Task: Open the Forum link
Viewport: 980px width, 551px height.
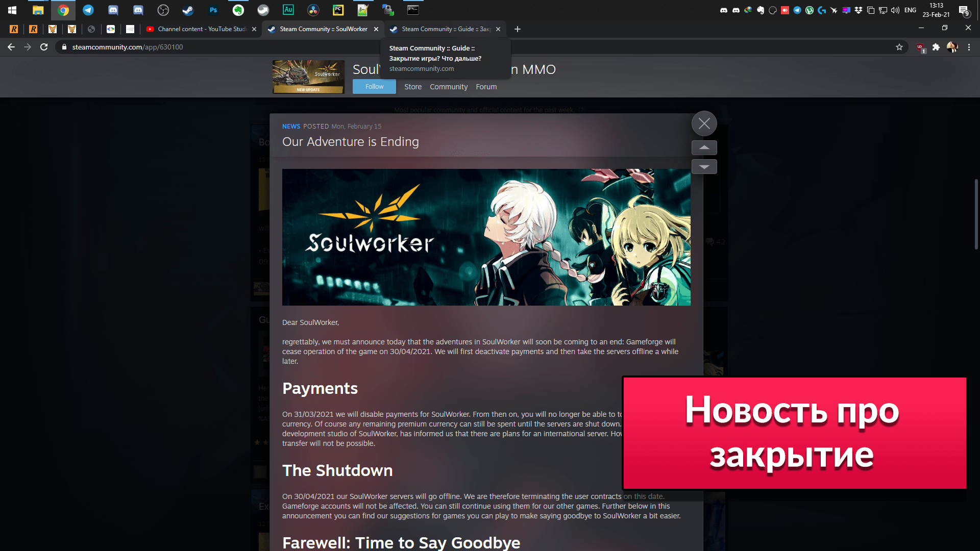Action: coord(486,87)
